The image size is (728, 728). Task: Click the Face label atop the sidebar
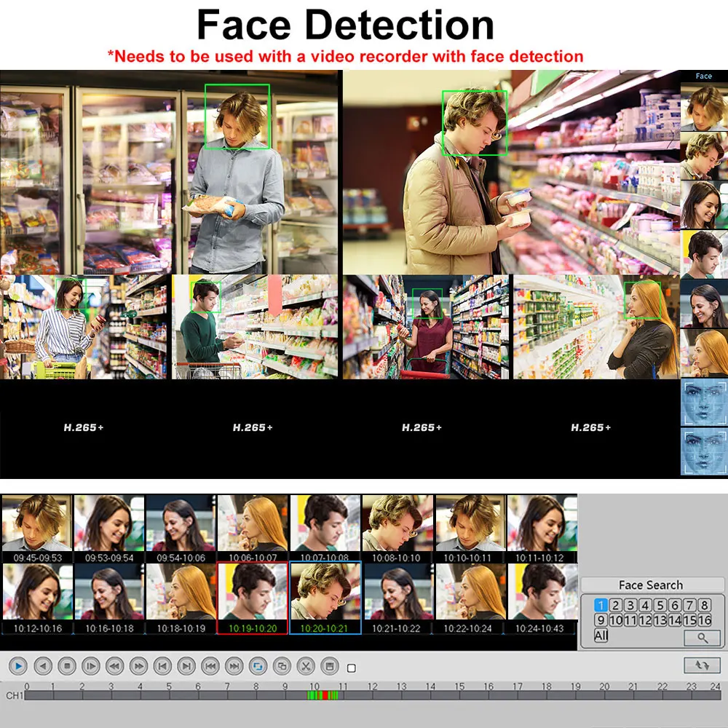click(703, 76)
